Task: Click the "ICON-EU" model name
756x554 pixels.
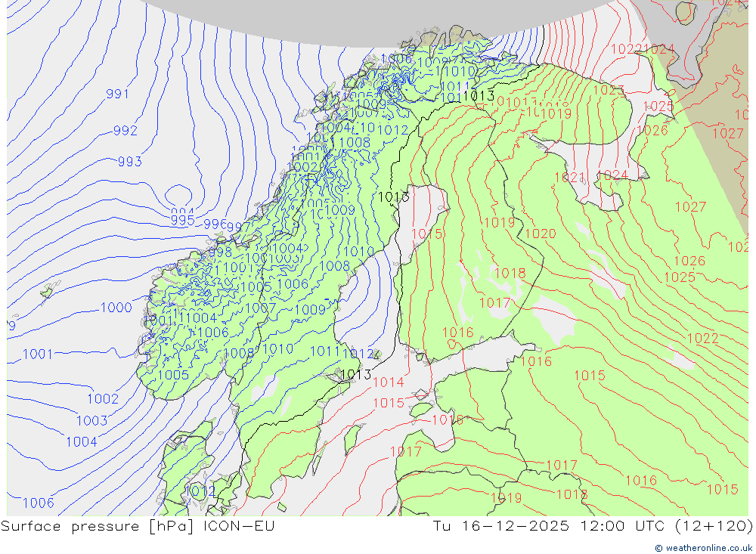Action: [239, 525]
